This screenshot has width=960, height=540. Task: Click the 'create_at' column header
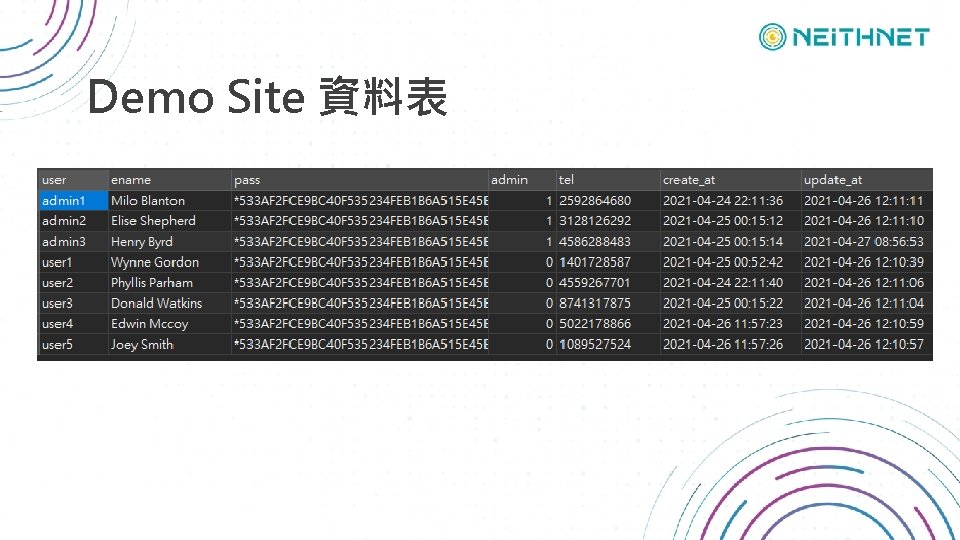[x=730, y=180]
